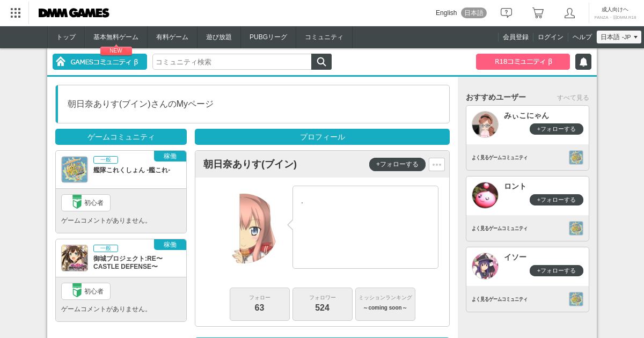Open the 日本語 -JP language dropdown

619,37
